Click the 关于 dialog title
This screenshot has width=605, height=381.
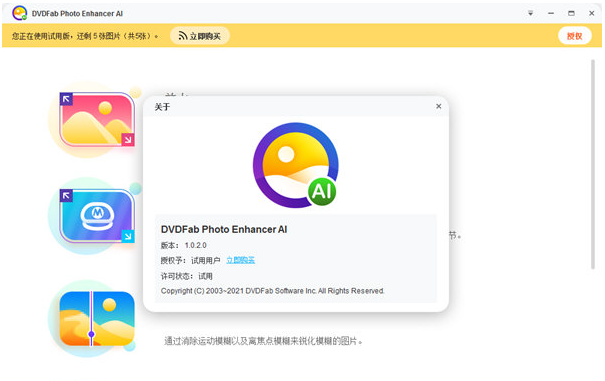click(x=162, y=107)
